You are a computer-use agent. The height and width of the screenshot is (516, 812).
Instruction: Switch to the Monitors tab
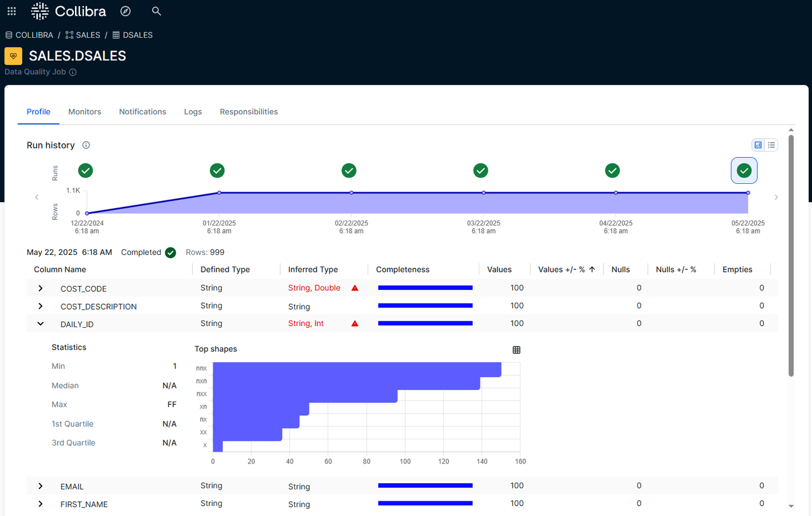coord(85,112)
